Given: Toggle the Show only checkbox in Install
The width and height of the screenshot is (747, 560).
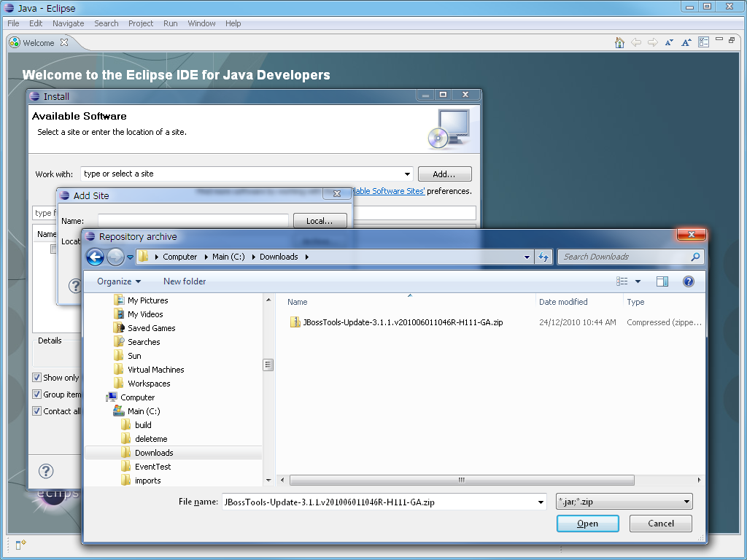Looking at the screenshot, I should pos(36,378).
